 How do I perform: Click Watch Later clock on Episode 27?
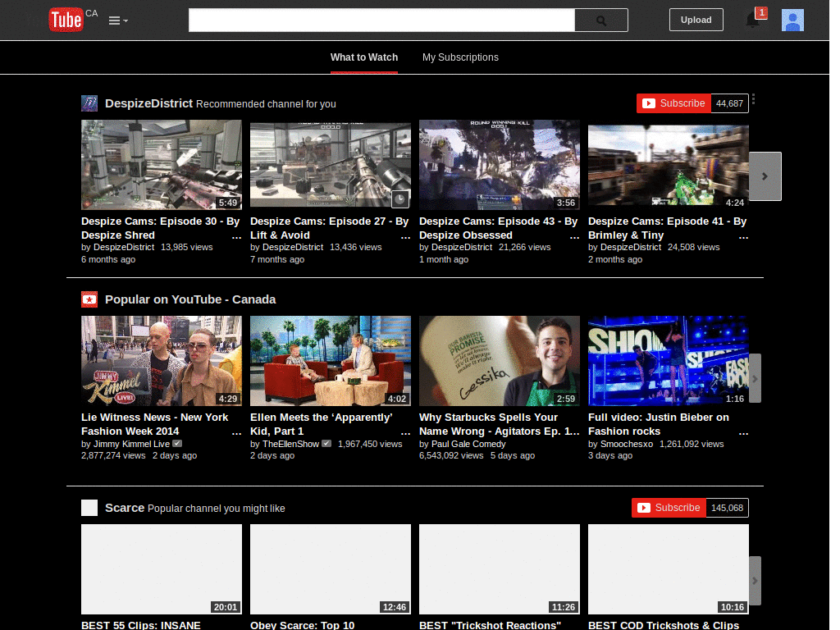(399, 199)
